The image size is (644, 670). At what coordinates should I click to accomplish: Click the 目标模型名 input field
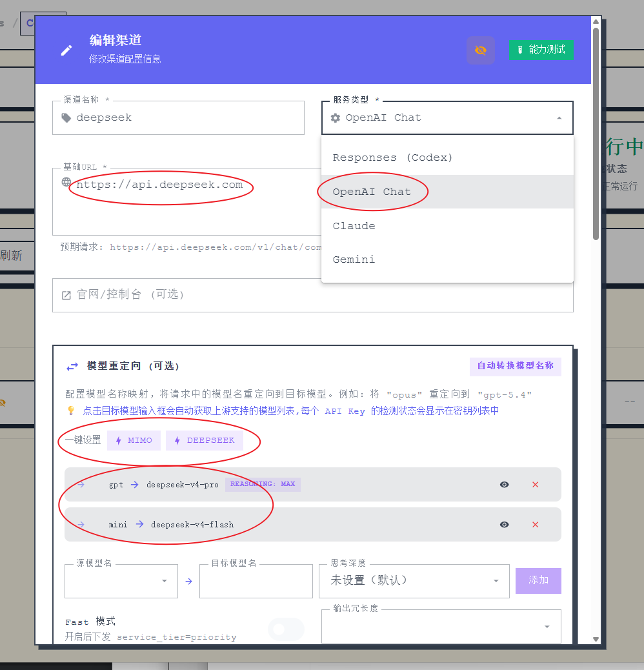(256, 581)
